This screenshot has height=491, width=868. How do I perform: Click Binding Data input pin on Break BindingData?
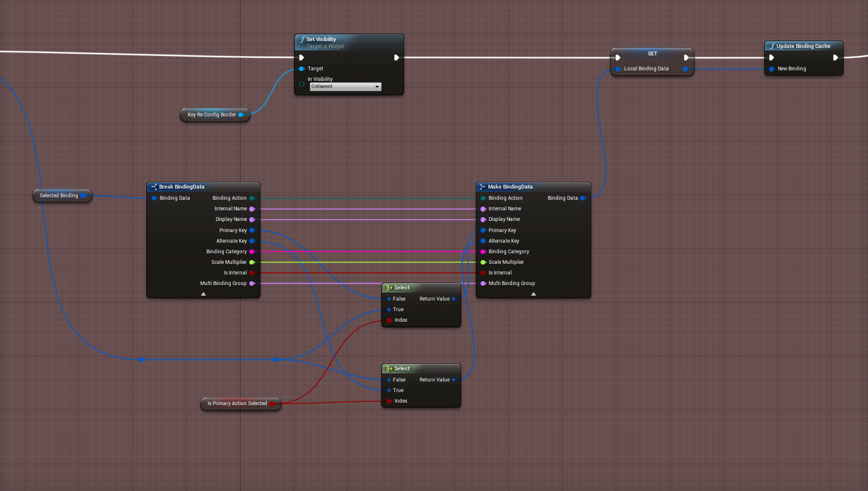(154, 198)
